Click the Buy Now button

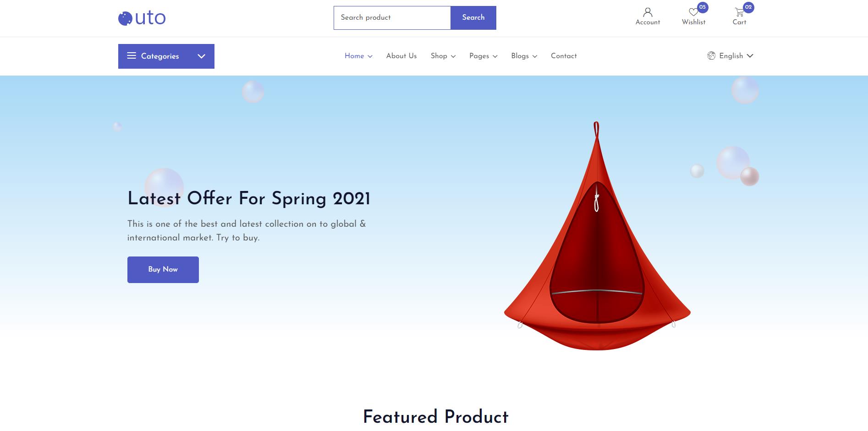click(x=163, y=270)
